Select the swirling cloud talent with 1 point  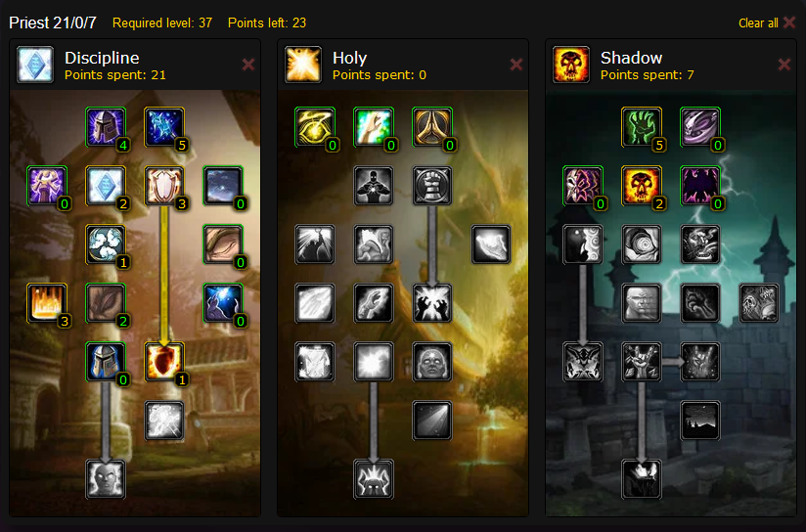point(106,244)
